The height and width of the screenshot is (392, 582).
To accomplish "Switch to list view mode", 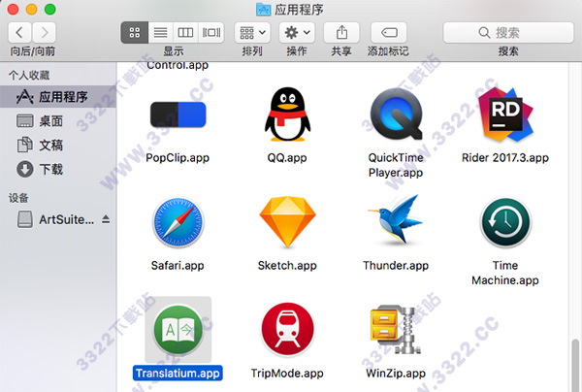I will tap(160, 33).
